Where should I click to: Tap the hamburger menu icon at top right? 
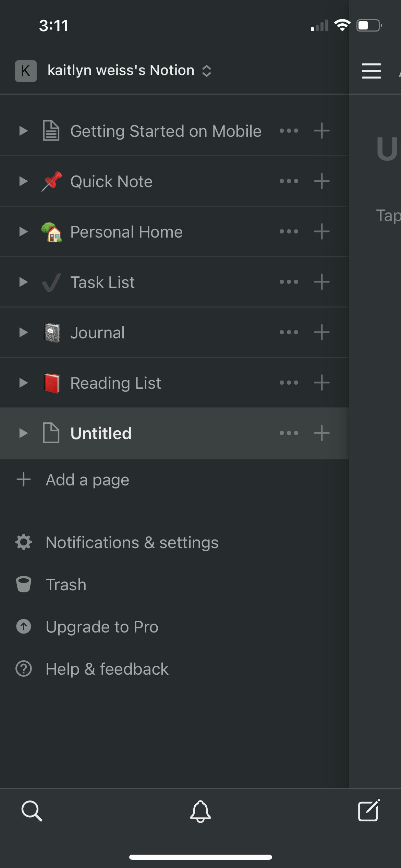pyautogui.click(x=371, y=71)
